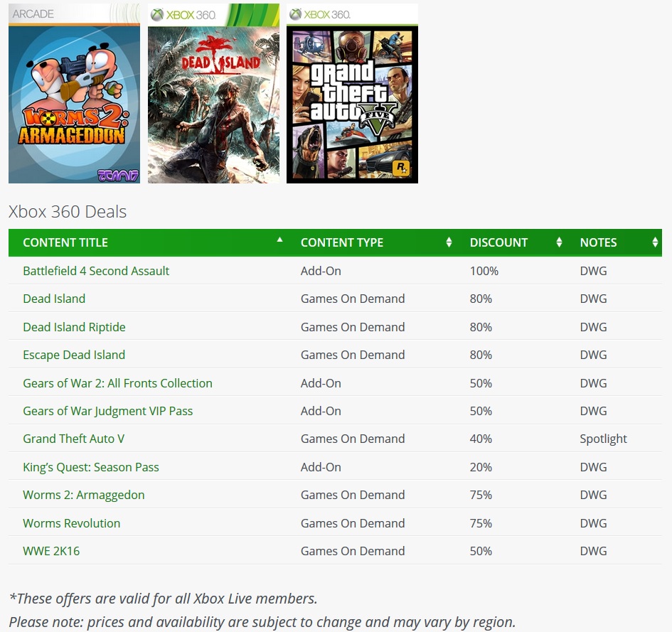
Task: Sort the table by Content Title arrow
Action: pos(279,240)
